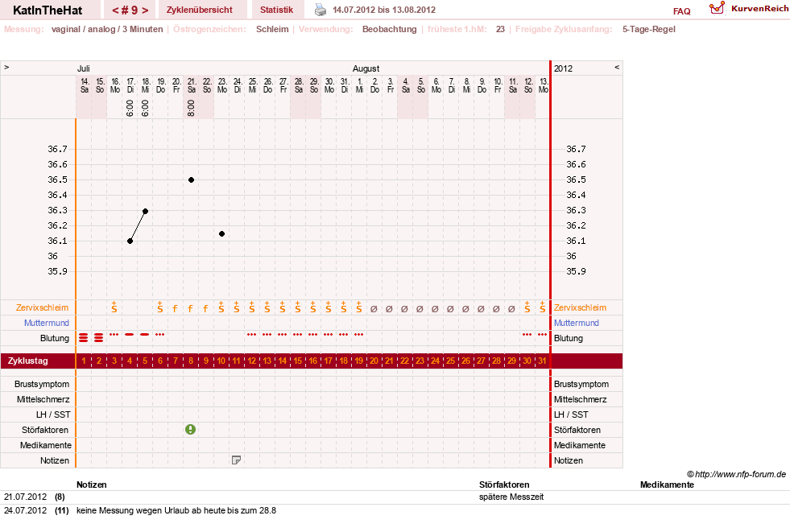Click the Muttermund label on the left
The image size is (790, 532).
47,323
